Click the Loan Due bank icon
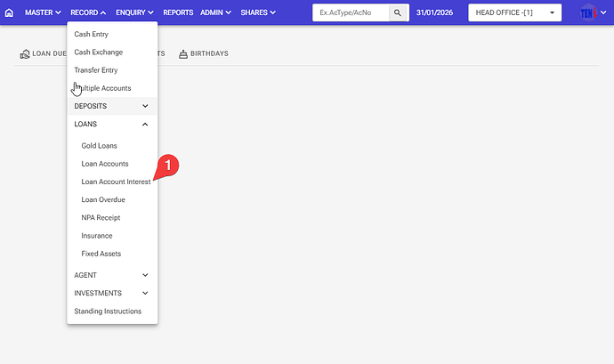614x364 pixels. (24, 54)
